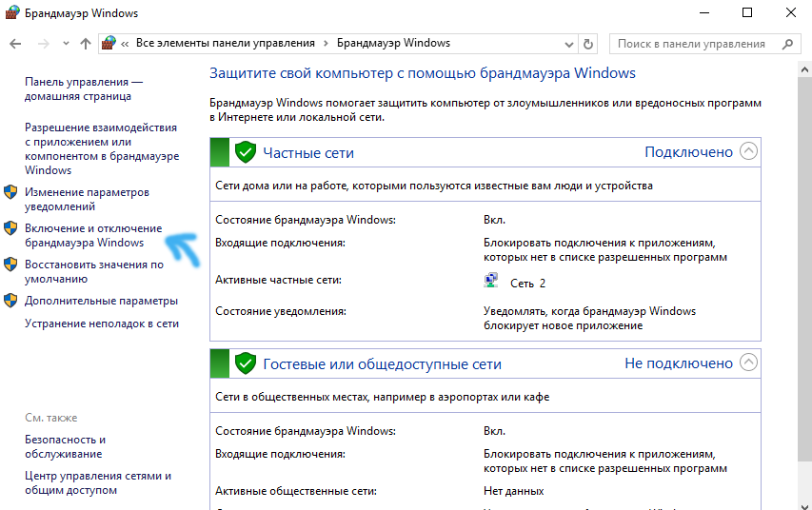Click the title bar firewall icon

coord(12,13)
